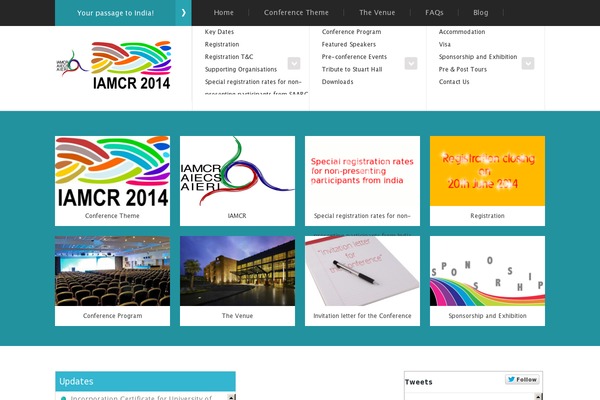This screenshot has height=400, width=600.
Task: Open the Sponsorship and Exhibition link in the menu list
Action: [x=478, y=57]
